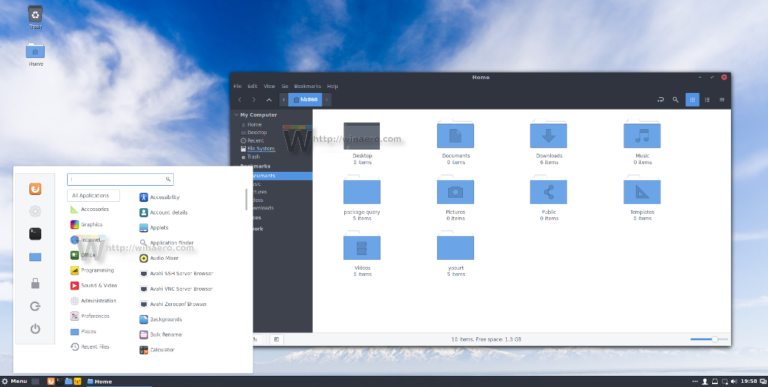Select the All Applications category

94,195
